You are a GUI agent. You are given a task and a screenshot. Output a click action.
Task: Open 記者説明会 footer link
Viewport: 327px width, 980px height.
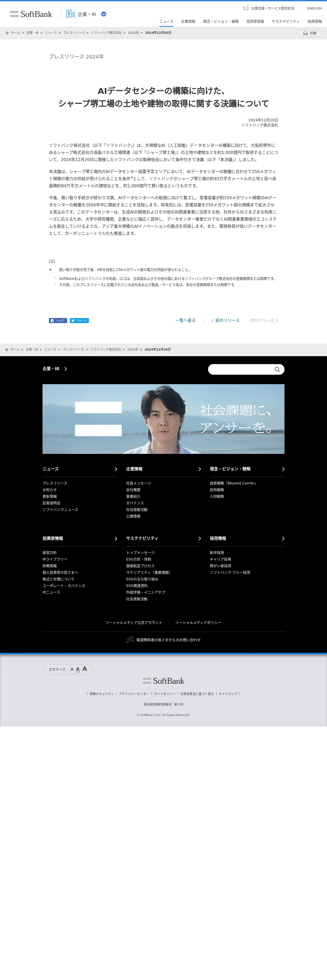[x=51, y=503]
